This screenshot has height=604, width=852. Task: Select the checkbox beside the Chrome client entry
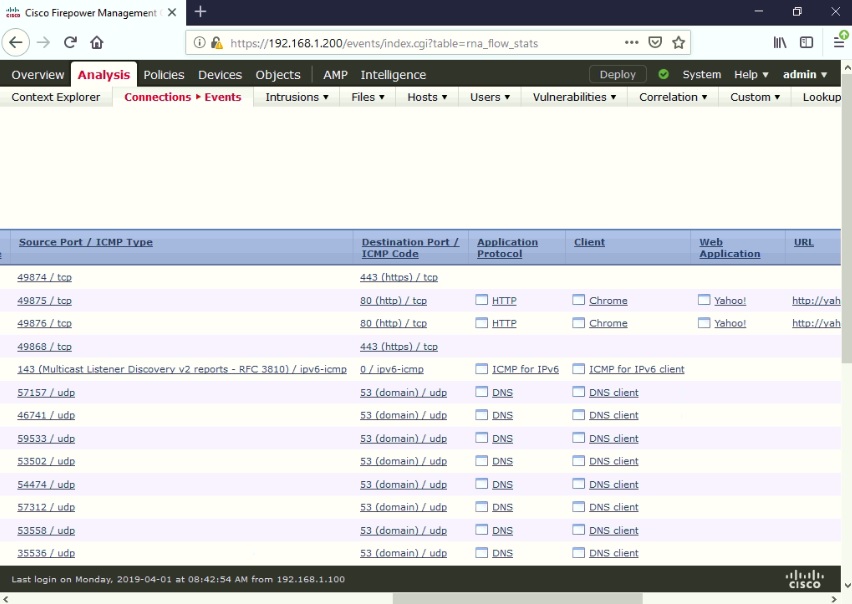[578, 300]
